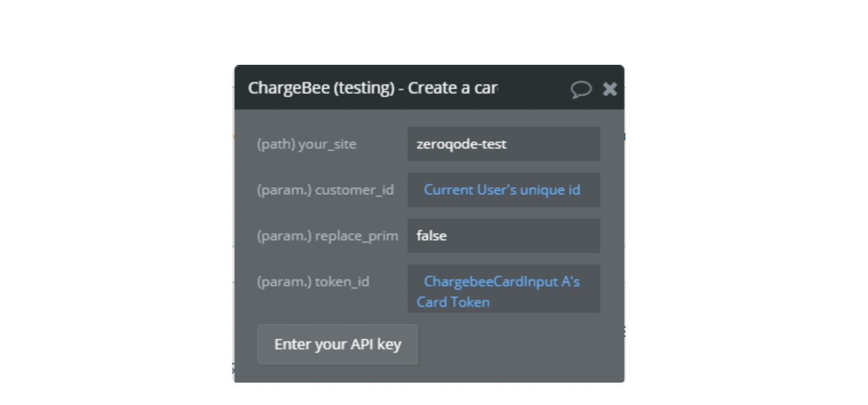Close the ChargeBee dialog with the X

610,89
